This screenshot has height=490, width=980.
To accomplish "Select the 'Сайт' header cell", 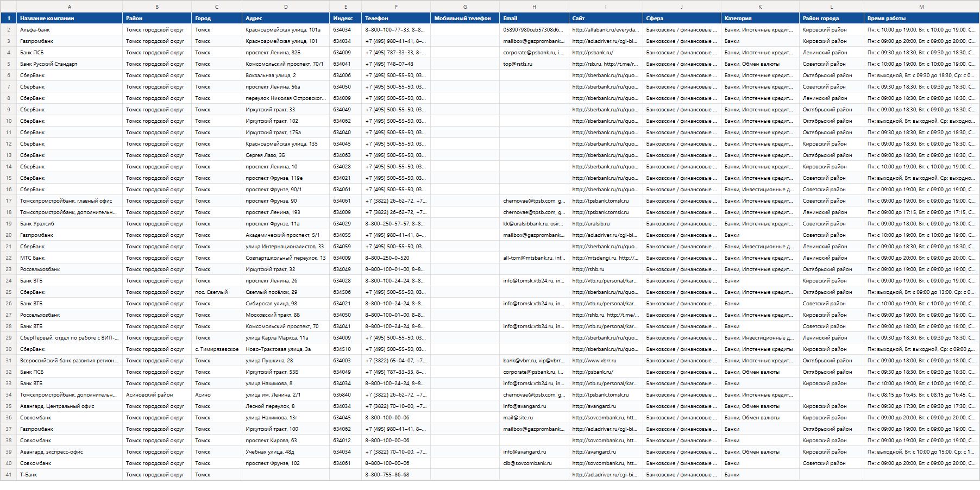I will pyautogui.click(x=606, y=18).
